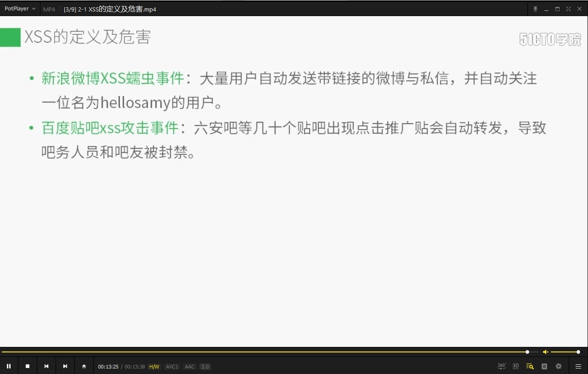Select the video title bar text
This screenshot has width=588, height=374.
(x=110, y=9)
